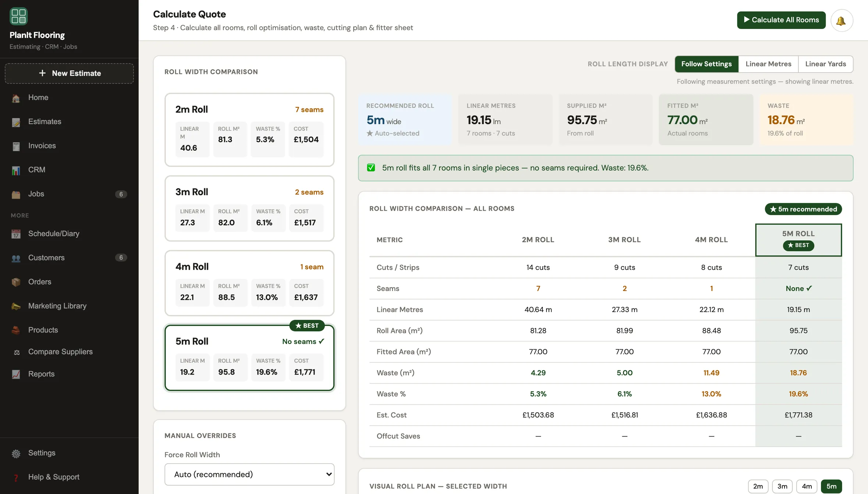Select Follow Settings roll length display

706,64
